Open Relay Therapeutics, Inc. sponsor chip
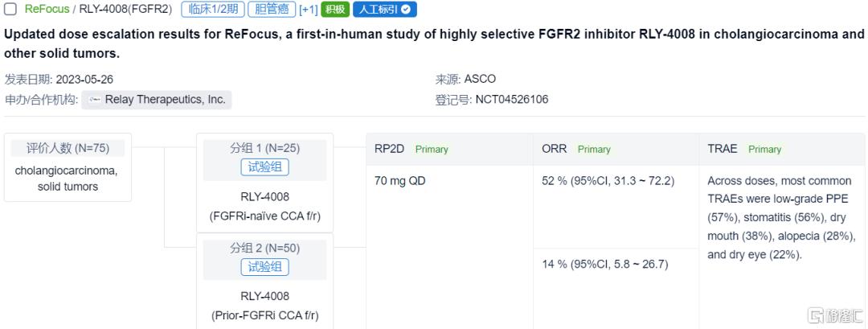This screenshot has height=329, width=868. click(x=157, y=100)
